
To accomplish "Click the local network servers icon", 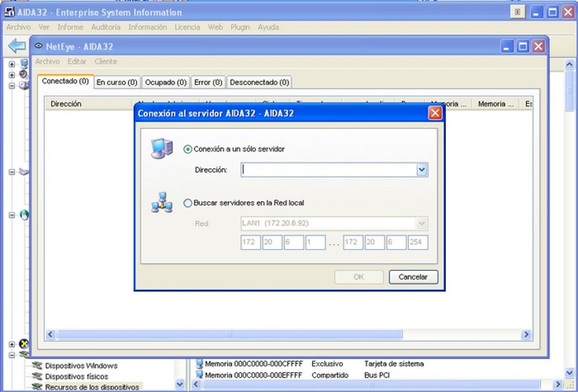I will point(162,202).
